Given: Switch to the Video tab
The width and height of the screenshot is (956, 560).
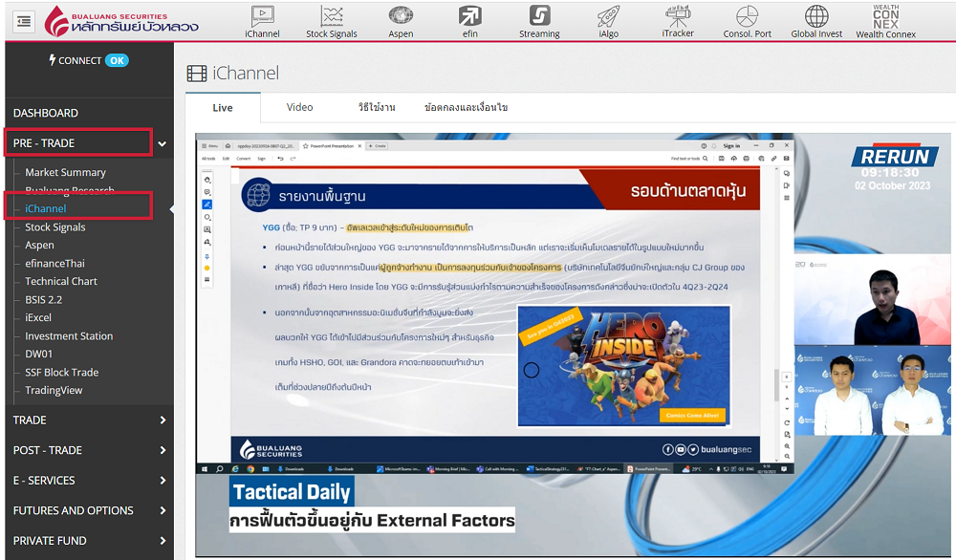Looking at the screenshot, I should tap(299, 107).
